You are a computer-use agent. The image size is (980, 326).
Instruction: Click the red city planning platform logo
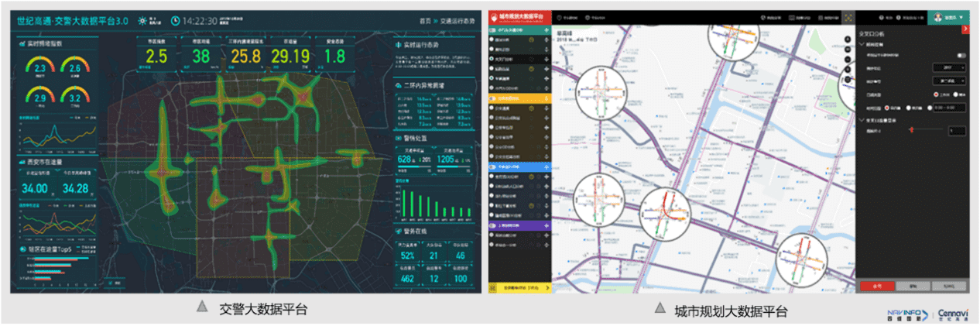click(495, 16)
